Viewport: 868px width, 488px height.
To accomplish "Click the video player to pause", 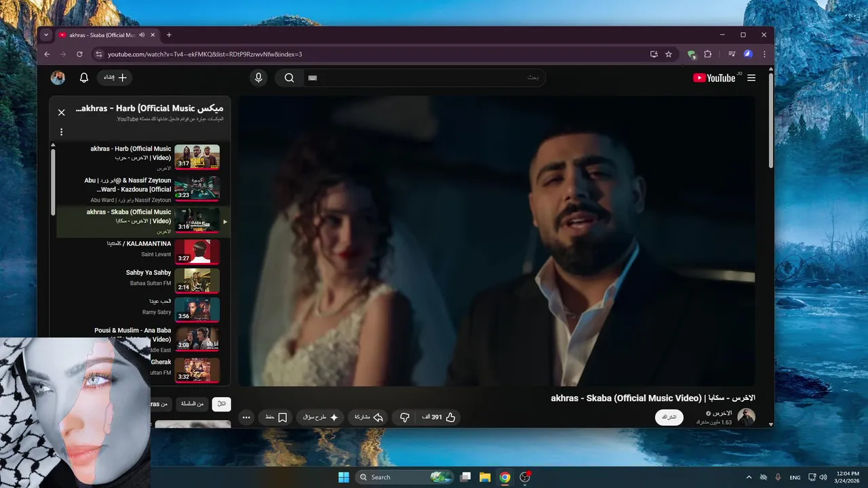I will (496, 241).
